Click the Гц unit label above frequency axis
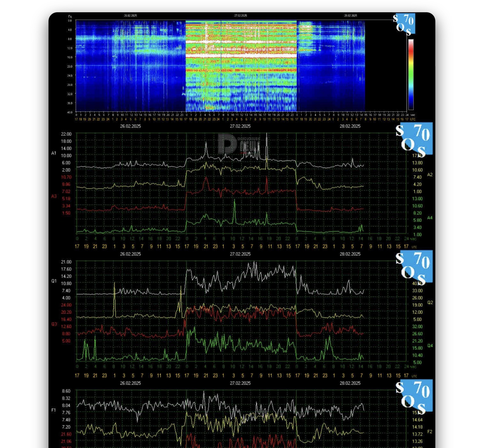481x448 pixels. click(x=70, y=16)
